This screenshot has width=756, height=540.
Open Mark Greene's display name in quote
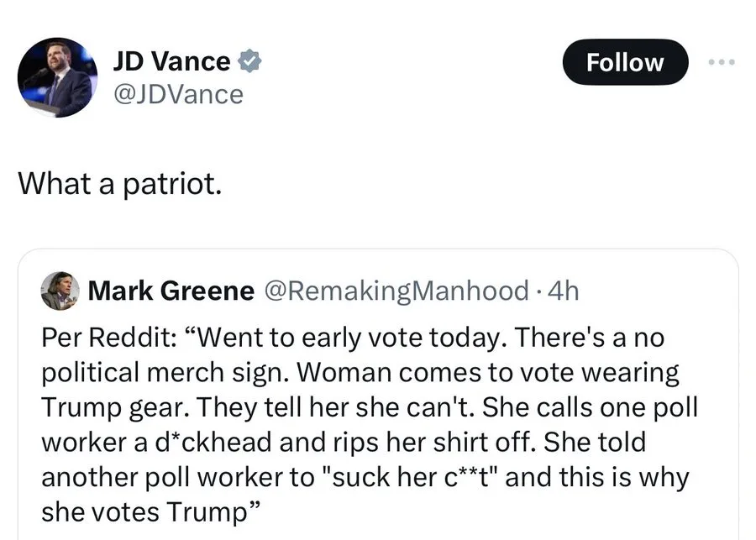pos(171,291)
